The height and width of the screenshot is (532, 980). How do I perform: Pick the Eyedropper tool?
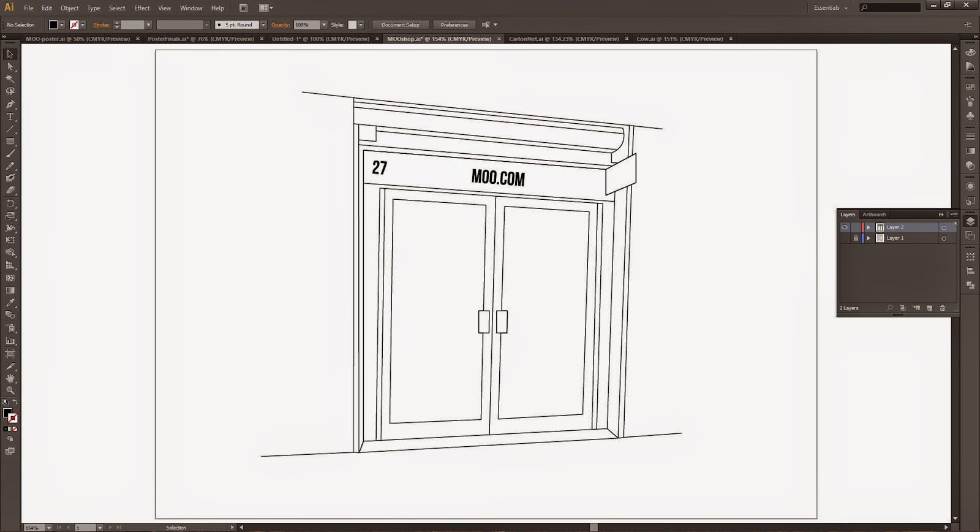tap(10, 303)
